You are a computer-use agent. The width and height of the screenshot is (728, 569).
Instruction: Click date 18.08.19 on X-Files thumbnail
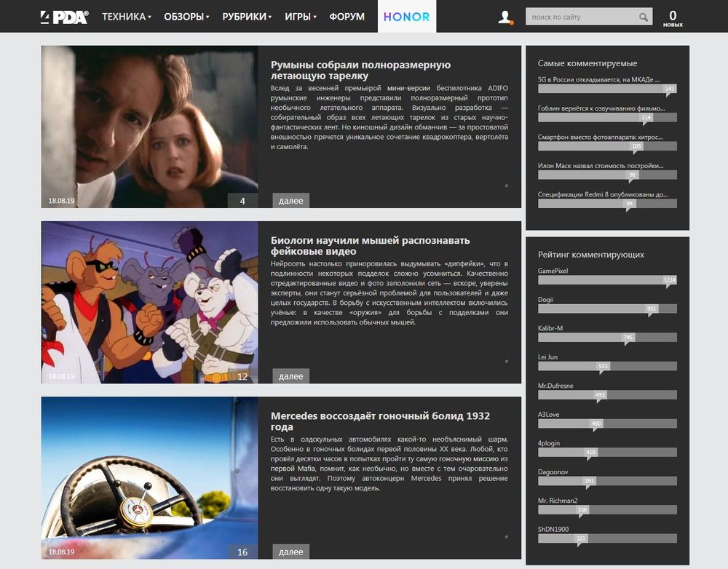click(x=61, y=201)
